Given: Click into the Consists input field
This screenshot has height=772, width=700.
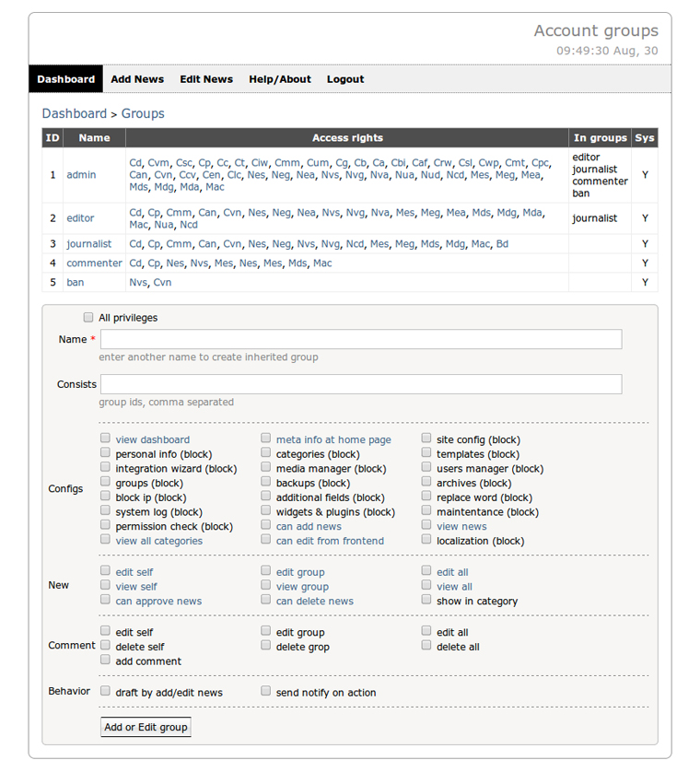Looking at the screenshot, I should point(361,384).
